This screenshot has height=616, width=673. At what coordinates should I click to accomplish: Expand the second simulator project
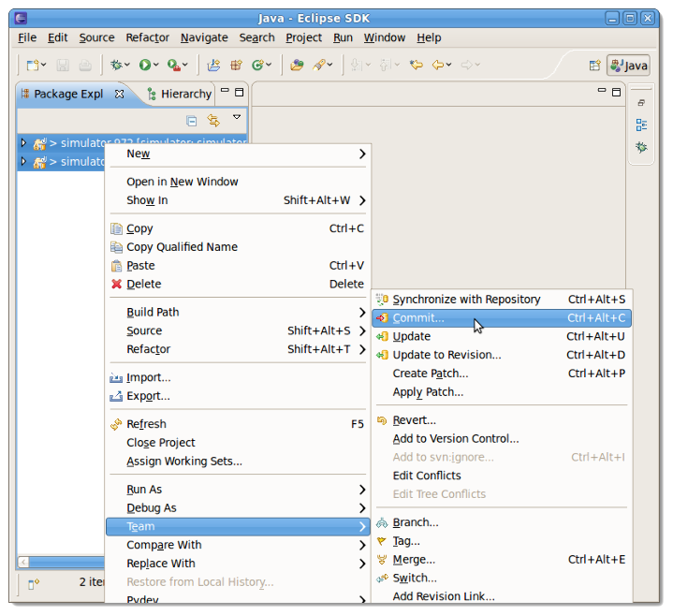click(x=23, y=162)
